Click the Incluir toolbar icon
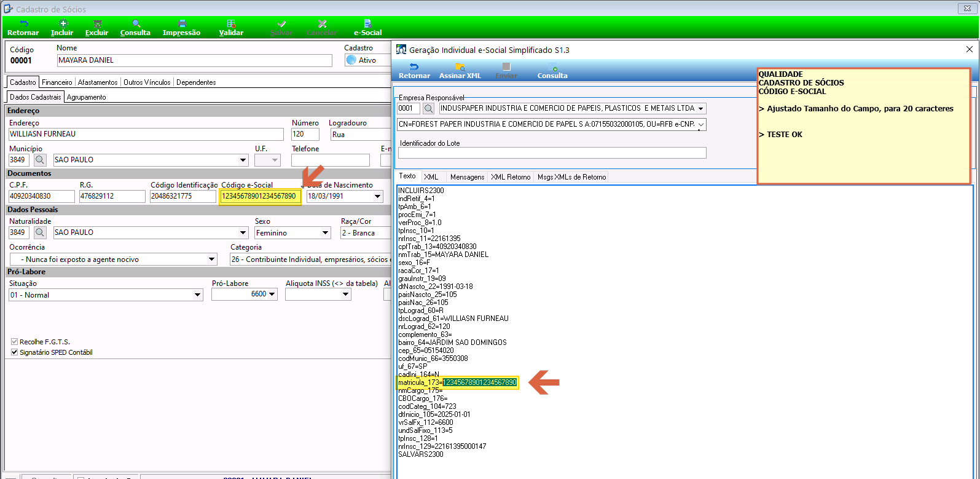This screenshot has height=479, width=980. [x=62, y=28]
